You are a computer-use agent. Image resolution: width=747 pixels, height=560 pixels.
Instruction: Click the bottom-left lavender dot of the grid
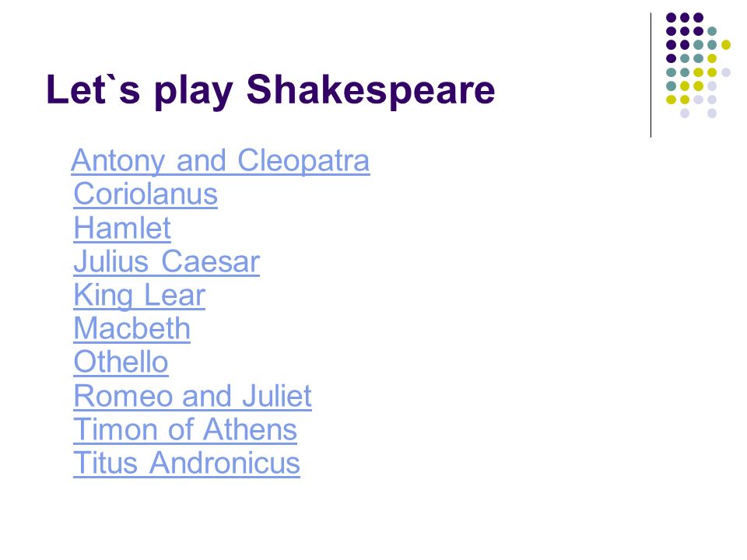click(x=685, y=114)
